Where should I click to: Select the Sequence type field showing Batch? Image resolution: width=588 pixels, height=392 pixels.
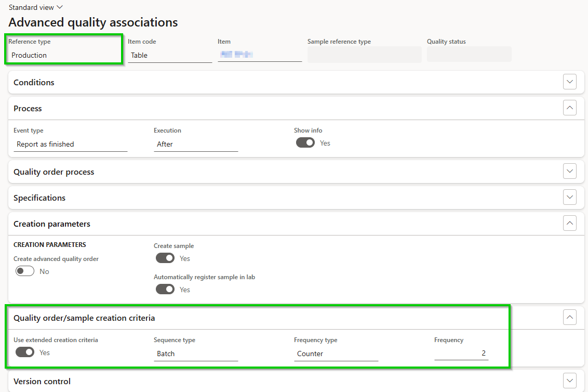pos(195,354)
